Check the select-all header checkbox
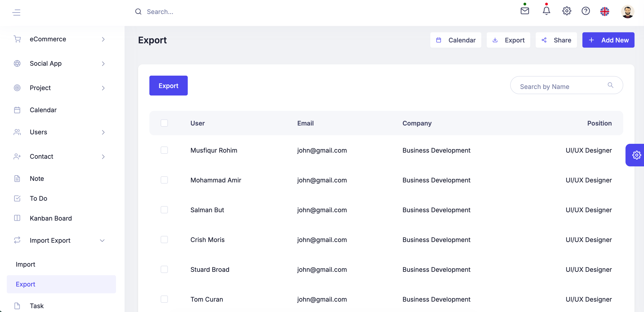 (x=164, y=123)
